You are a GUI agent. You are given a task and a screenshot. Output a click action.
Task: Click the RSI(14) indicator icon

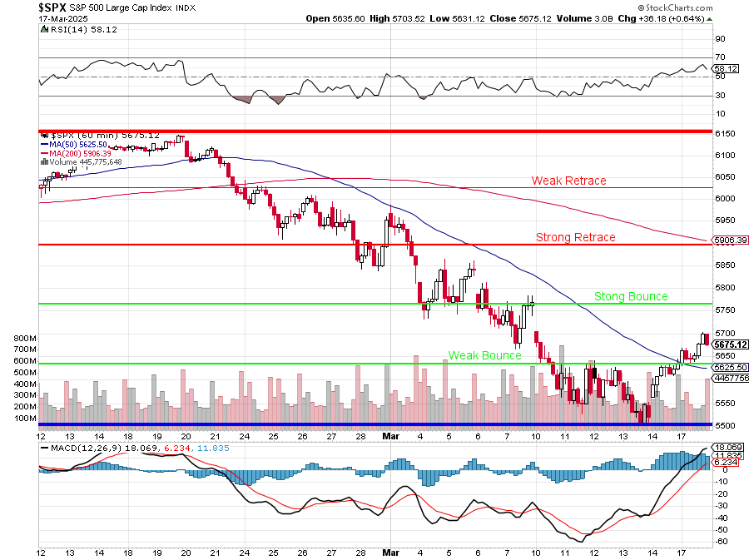click(x=44, y=28)
